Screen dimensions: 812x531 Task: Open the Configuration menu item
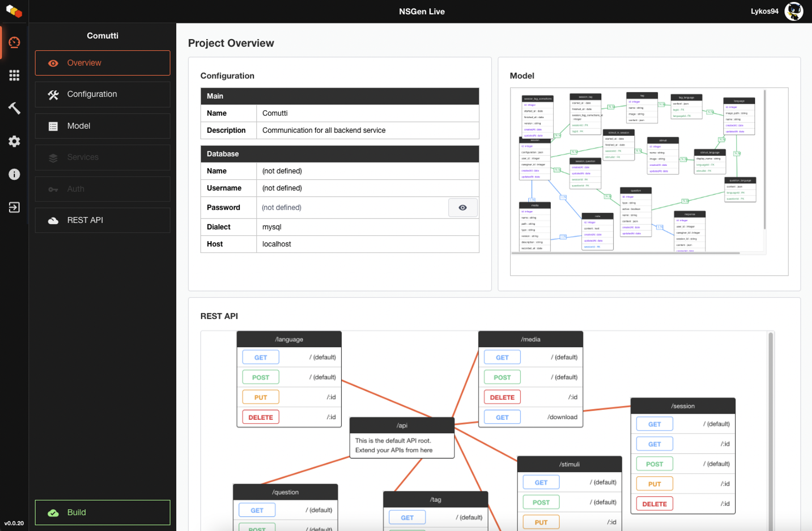[x=102, y=94]
